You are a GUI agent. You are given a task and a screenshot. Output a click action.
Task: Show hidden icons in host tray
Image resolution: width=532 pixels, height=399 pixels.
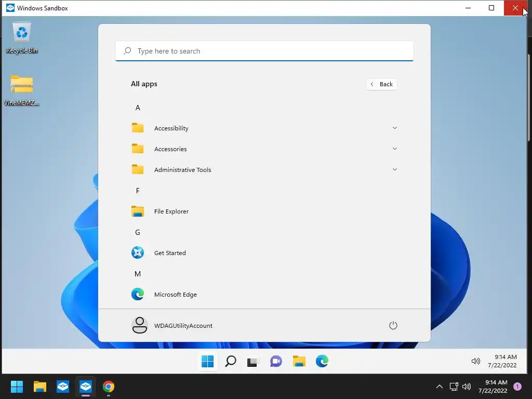pos(439,387)
